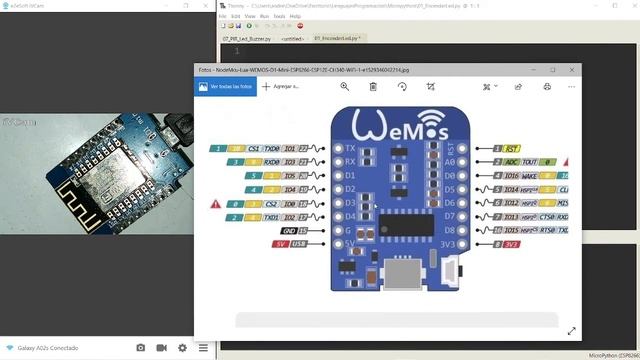Take a snapshot with the iVCam camera icon
The height and width of the screenshot is (360, 640).
tap(140, 348)
